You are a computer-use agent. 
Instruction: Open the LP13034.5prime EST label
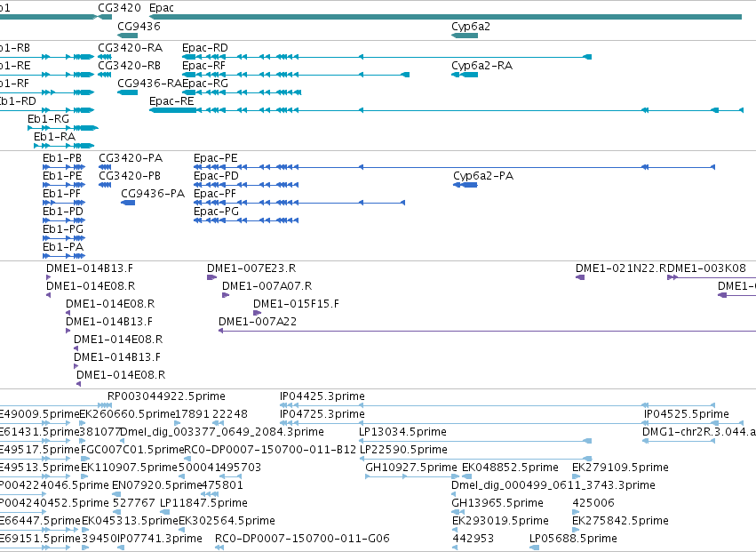403,432
